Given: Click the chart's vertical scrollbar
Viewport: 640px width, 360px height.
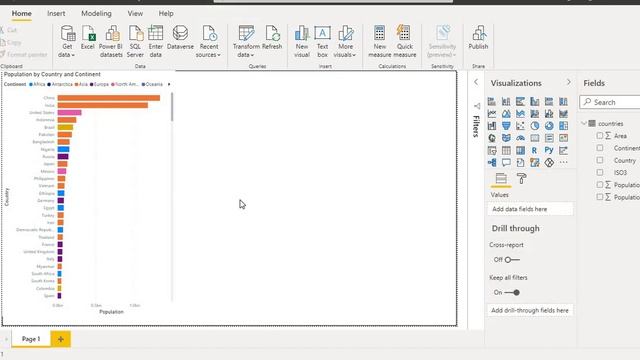Looking at the screenshot, I should tap(172, 107).
